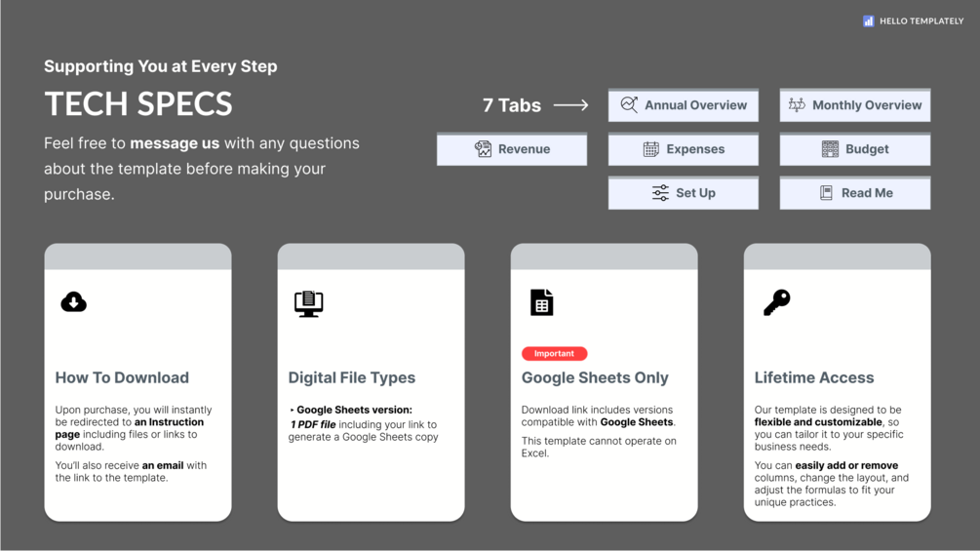Click the 'an Instruction page' bold text
980x551 pixels.
click(130, 428)
